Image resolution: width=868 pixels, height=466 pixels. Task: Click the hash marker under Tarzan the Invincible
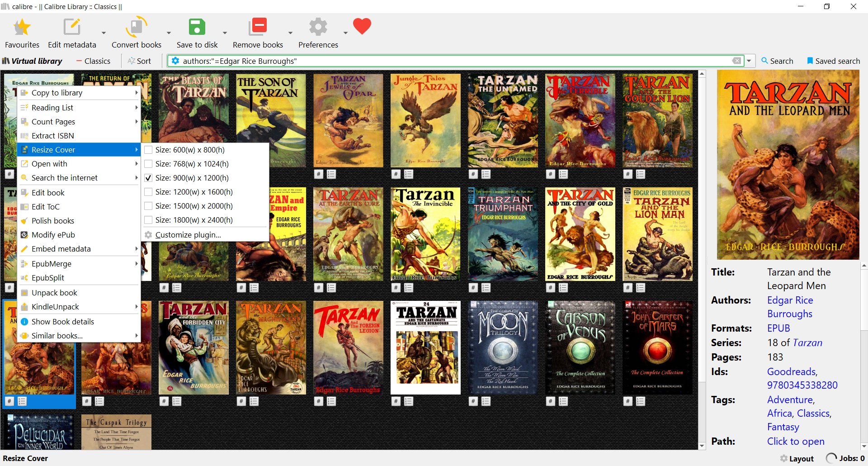(396, 288)
